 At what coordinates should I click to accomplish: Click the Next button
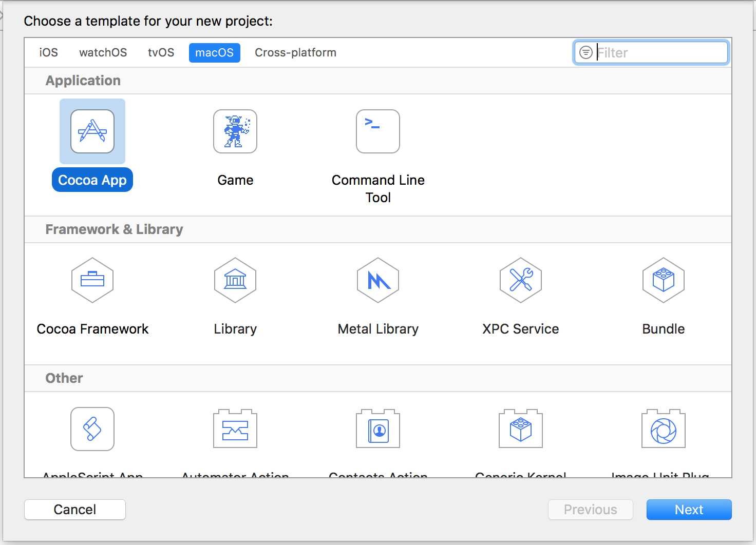pyautogui.click(x=689, y=510)
